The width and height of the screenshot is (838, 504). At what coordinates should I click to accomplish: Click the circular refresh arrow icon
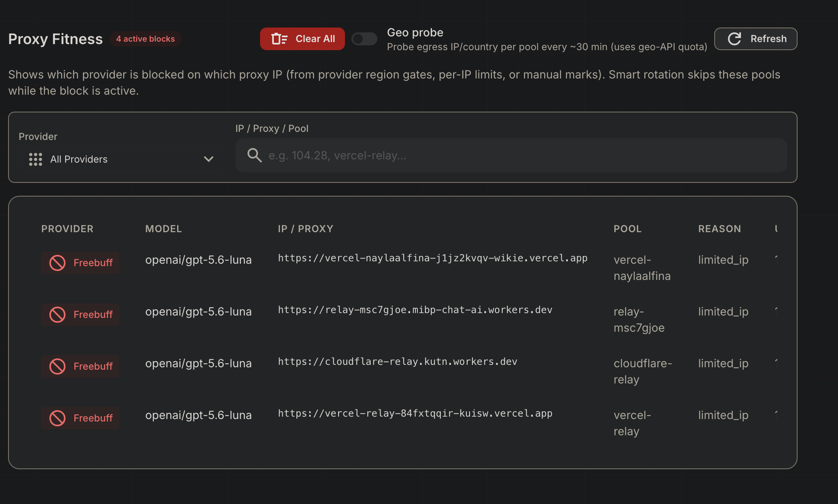[734, 39]
